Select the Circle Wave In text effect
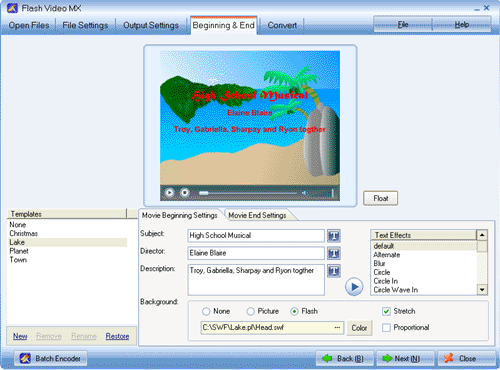This screenshot has width=500, height=370. tap(424, 290)
